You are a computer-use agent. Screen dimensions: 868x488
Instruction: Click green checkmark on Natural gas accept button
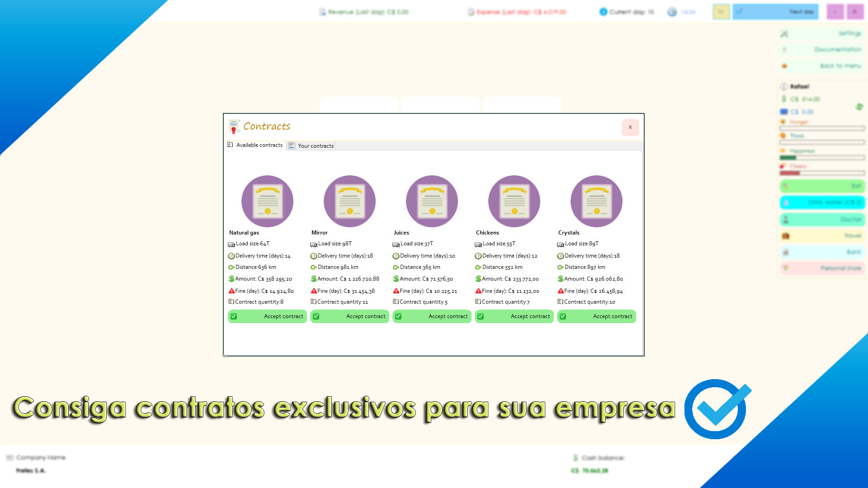point(234,316)
